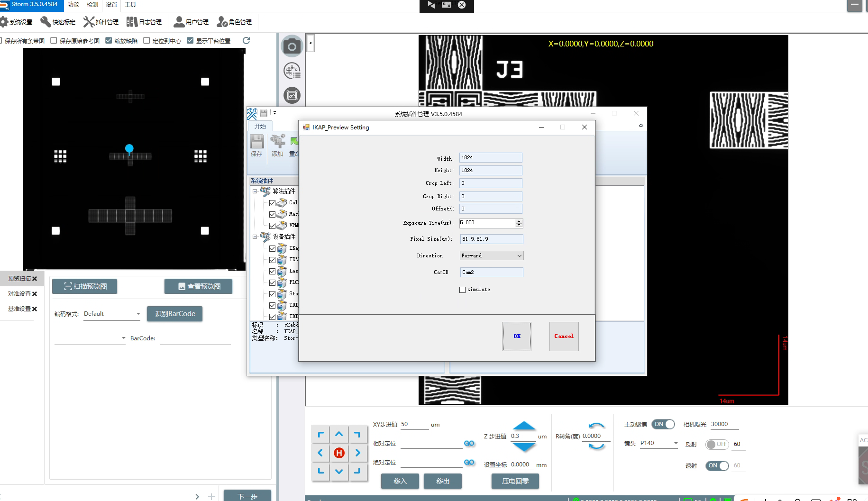
Task: Click the Z step up arrow
Action: [x=524, y=425]
